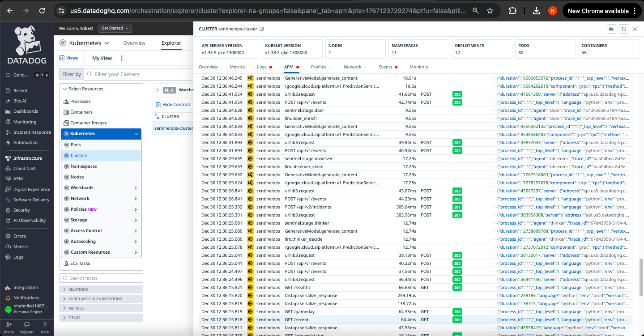Expand the KUBE LABELS & ANNOTATIONS facet group
644x336 pixels.
101,299
